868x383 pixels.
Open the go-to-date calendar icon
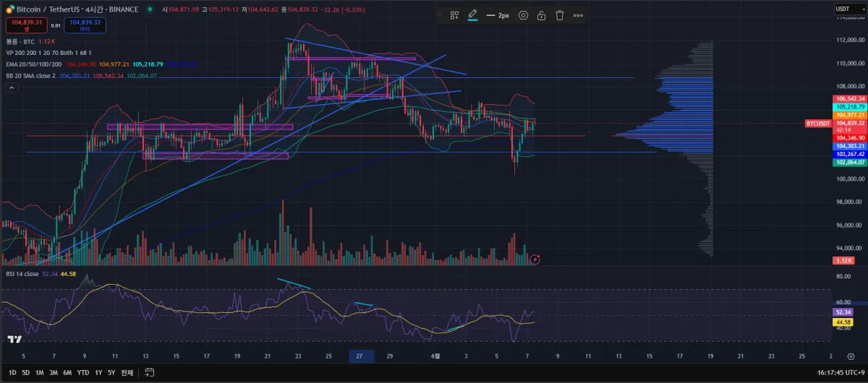coord(150,373)
